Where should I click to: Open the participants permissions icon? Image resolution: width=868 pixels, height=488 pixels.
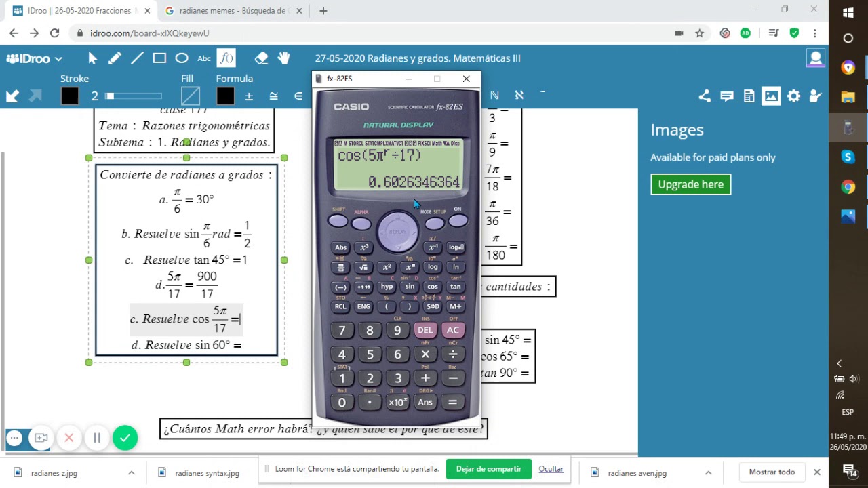[x=816, y=96]
